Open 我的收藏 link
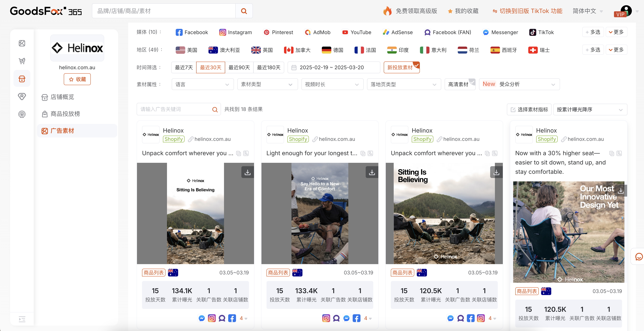The image size is (644, 331). click(463, 11)
